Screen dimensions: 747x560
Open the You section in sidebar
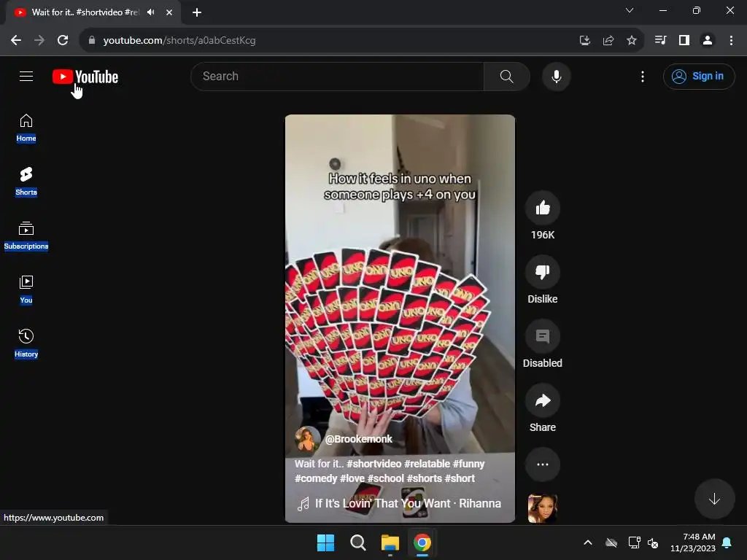[x=26, y=289]
